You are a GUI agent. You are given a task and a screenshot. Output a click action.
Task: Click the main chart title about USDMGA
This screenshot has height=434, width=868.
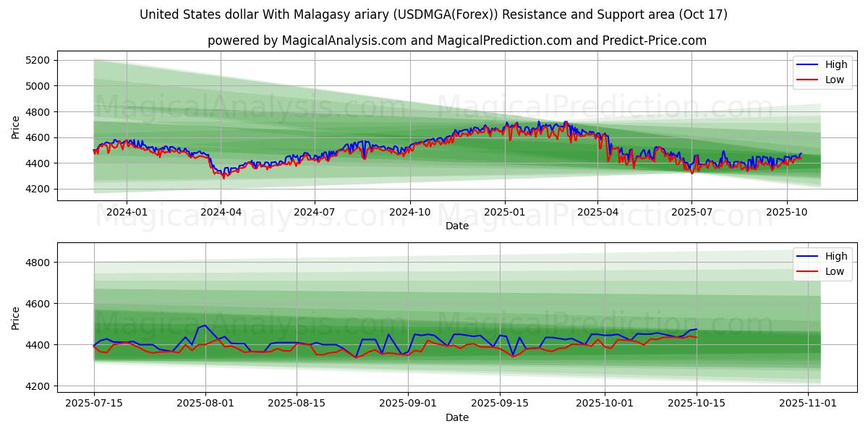433,14
